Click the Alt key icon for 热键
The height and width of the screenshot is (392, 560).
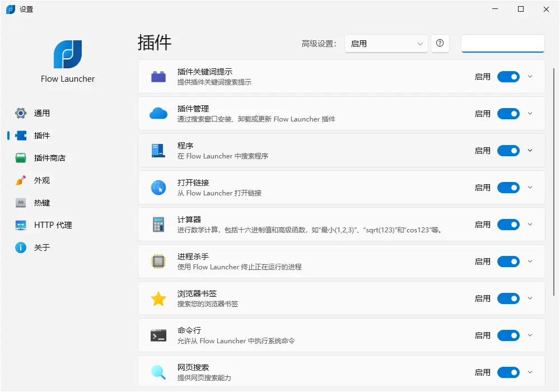coord(21,203)
